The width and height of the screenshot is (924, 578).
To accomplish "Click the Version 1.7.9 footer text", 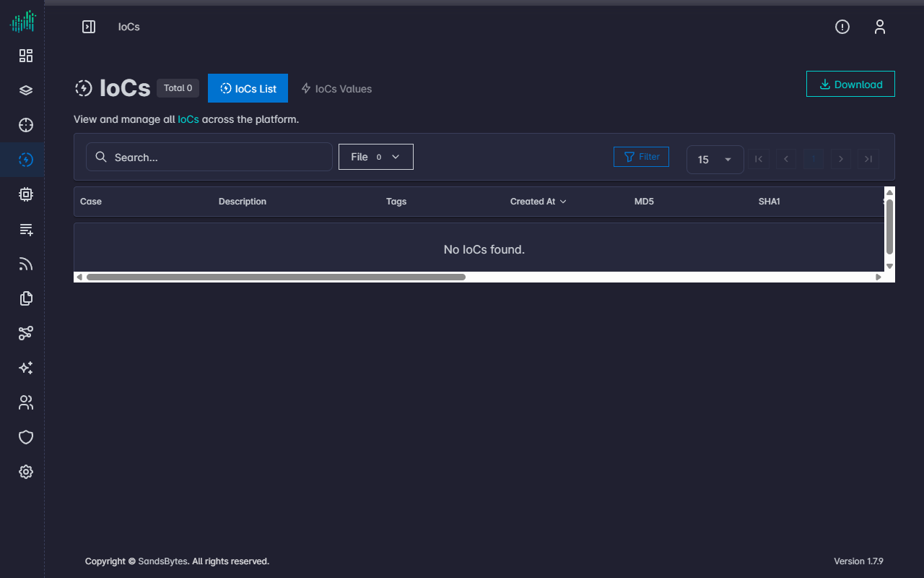I will coord(858,561).
